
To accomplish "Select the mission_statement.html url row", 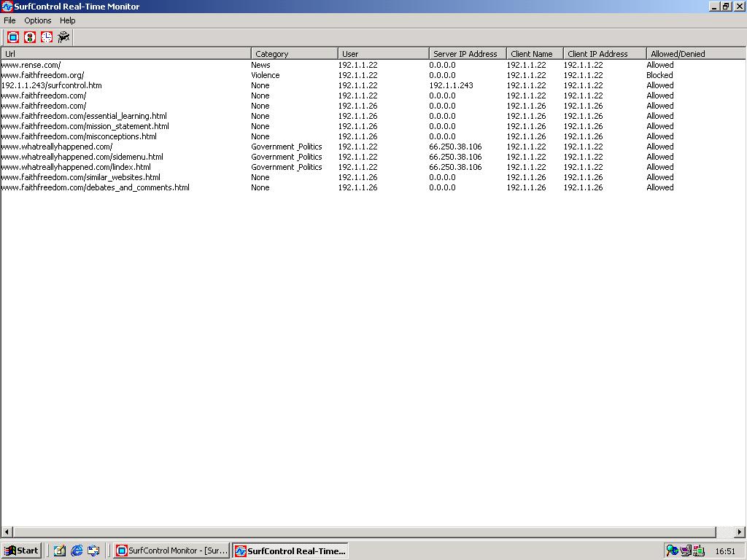I will pos(85,126).
